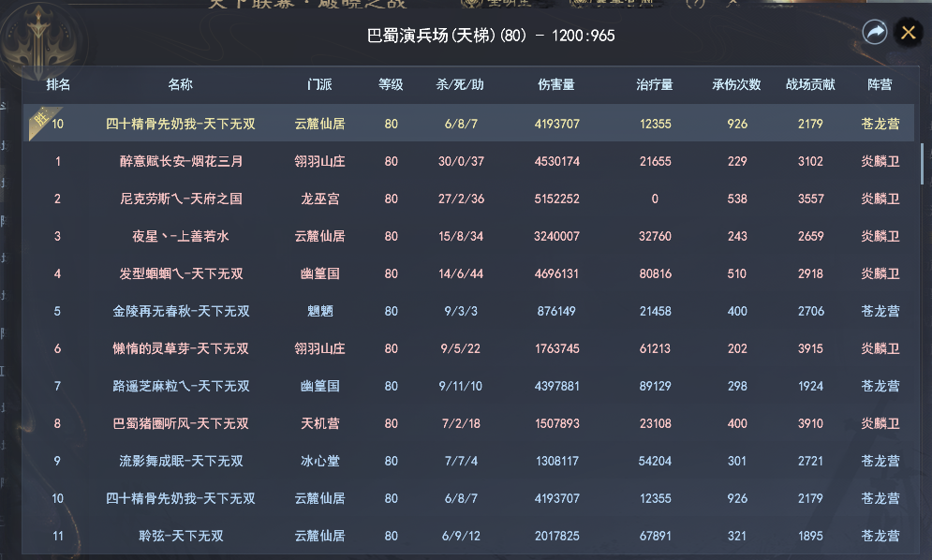Click the share arrow icon
This screenshot has height=560, width=932.
875,32
